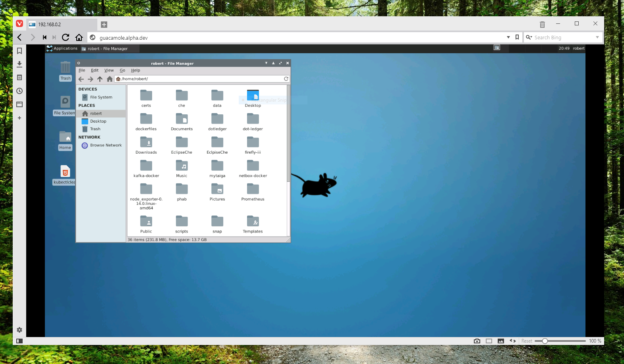624x364 pixels.
Task: Open the phab folder
Action: tap(182, 192)
